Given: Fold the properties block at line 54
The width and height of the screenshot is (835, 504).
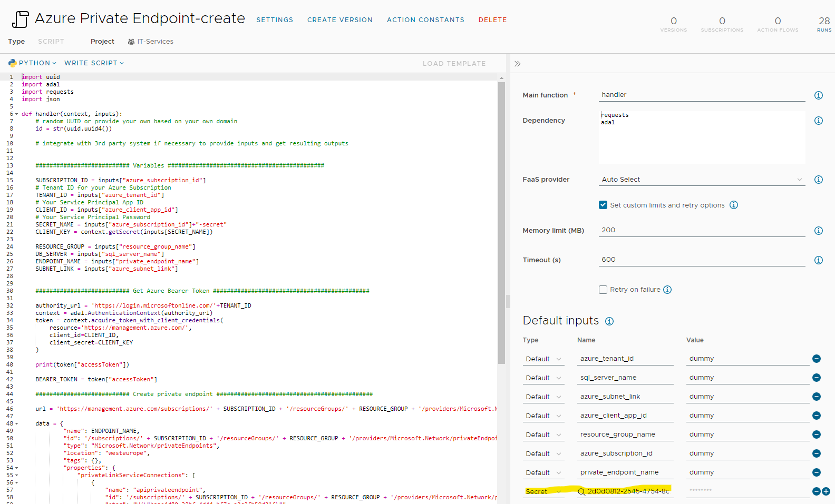Looking at the screenshot, I should tap(16, 468).
